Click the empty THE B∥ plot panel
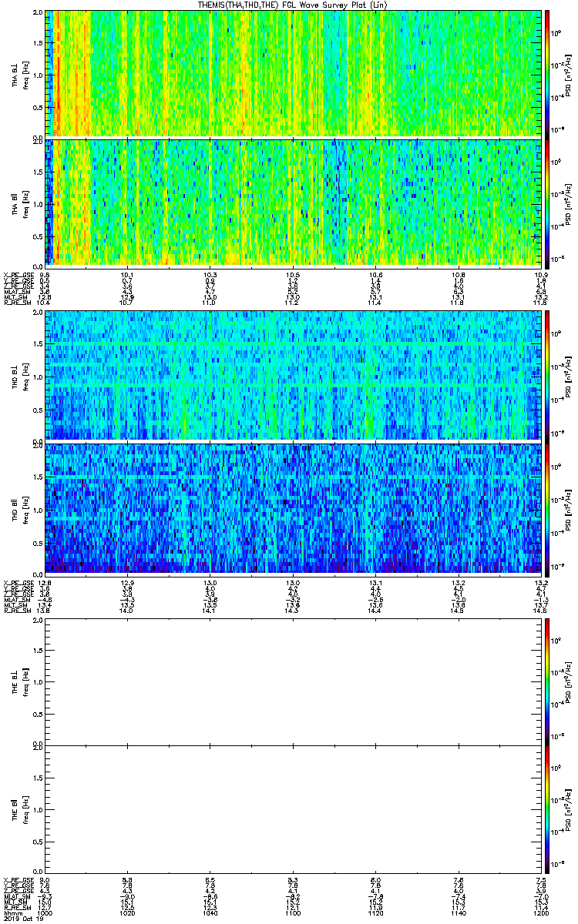This screenshot has height=924, width=578. [x=294, y=810]
